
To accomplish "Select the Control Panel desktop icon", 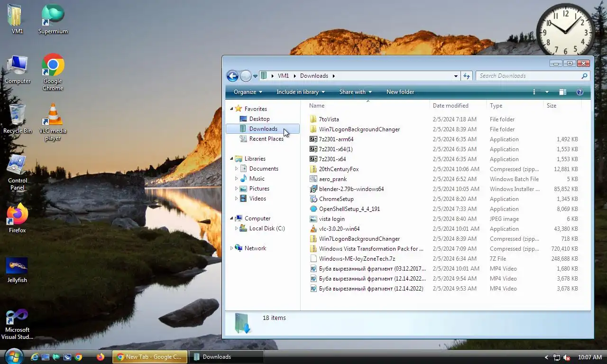I will point(18,172).
